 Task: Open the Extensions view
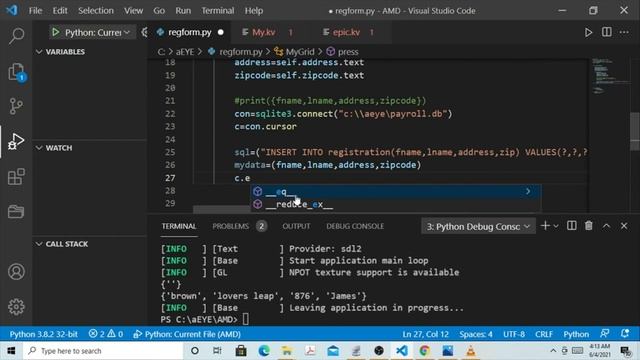[x=16, y=177]
